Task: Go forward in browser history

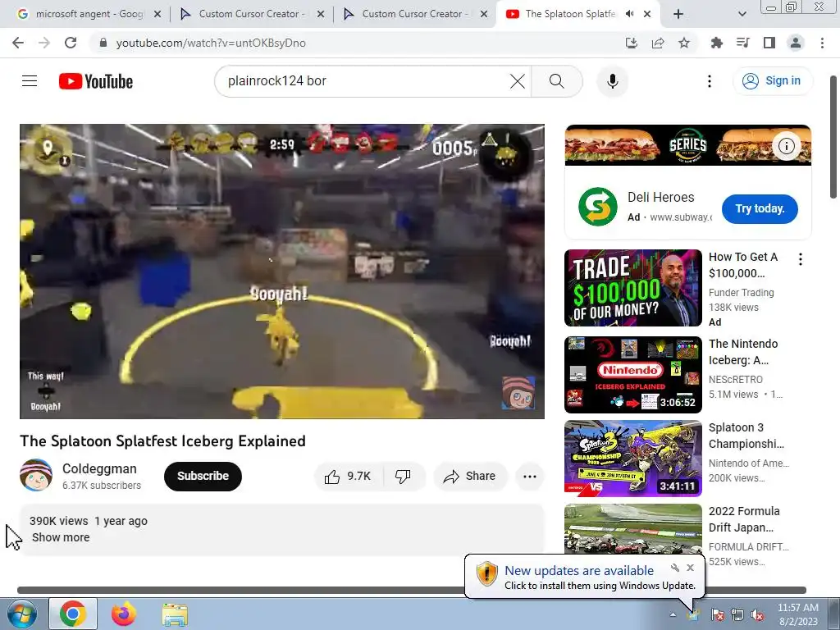Action: coord(44,43)
